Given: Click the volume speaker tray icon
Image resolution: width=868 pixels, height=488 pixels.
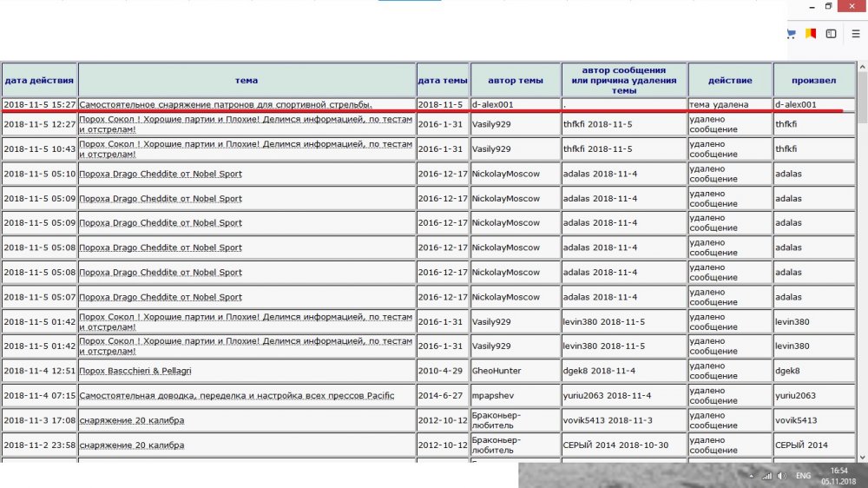Looking at the screenshot, I should tap(781, 476).
